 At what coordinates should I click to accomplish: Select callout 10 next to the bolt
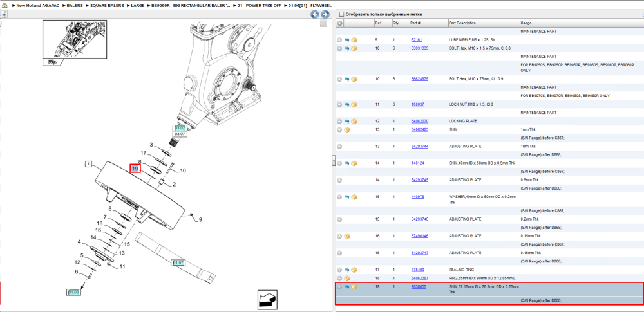(183, 170)
